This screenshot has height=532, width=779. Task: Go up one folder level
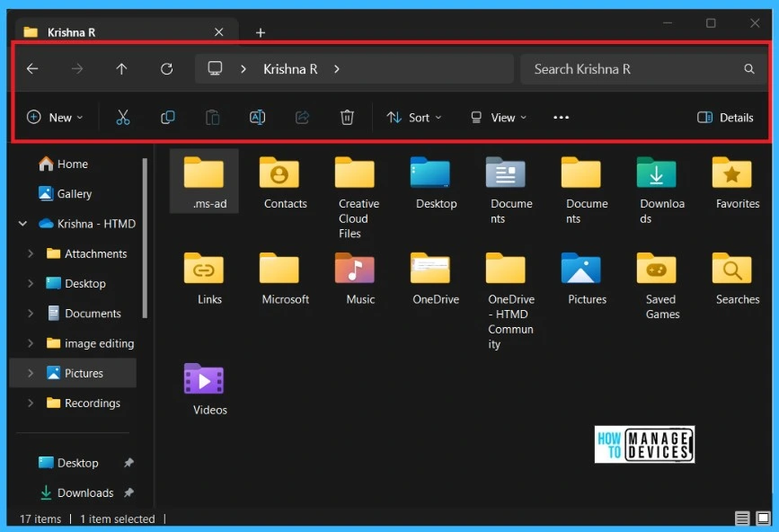[121, 68]
